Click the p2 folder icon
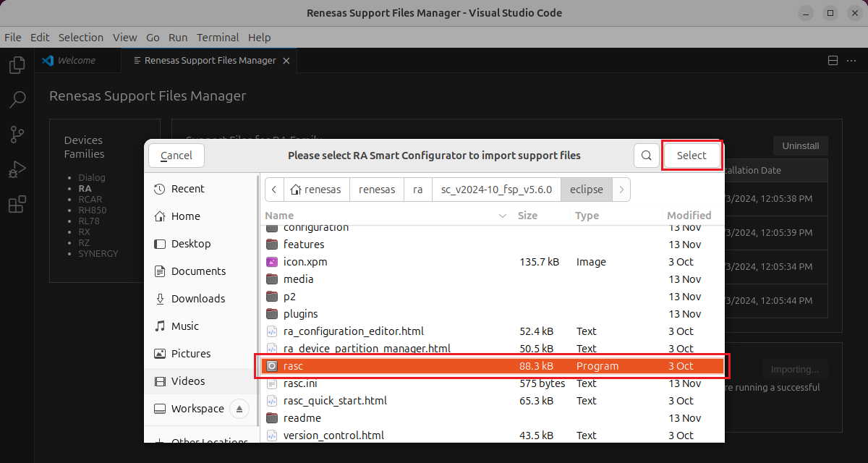 pyautogui.click(x=272, y=297)
